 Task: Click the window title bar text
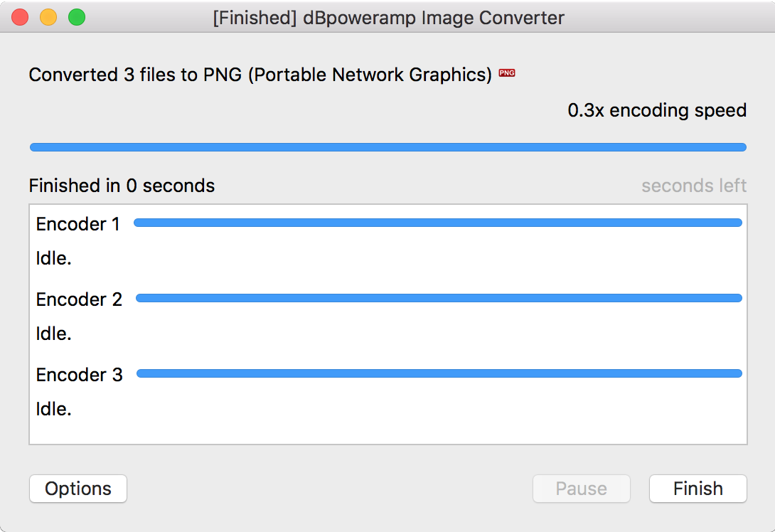tap(388, 18)
